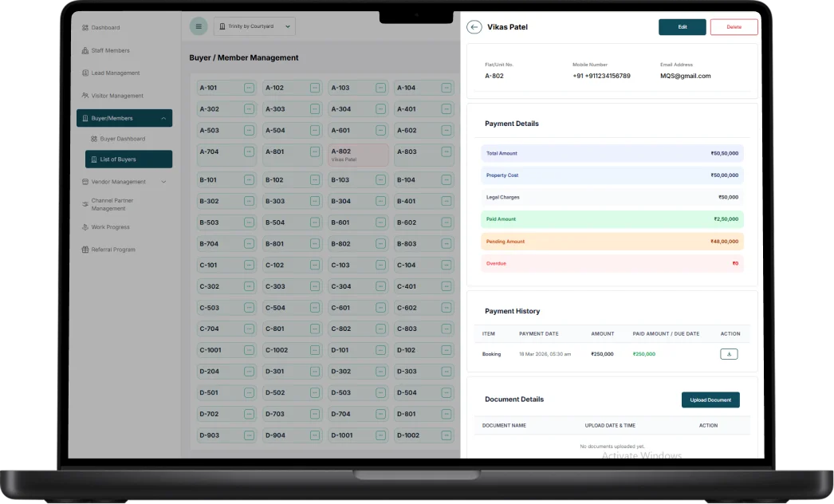This screenshot has width=834, height=504.
Task: Click the icon on unit B-101
Action: point(249,180)
